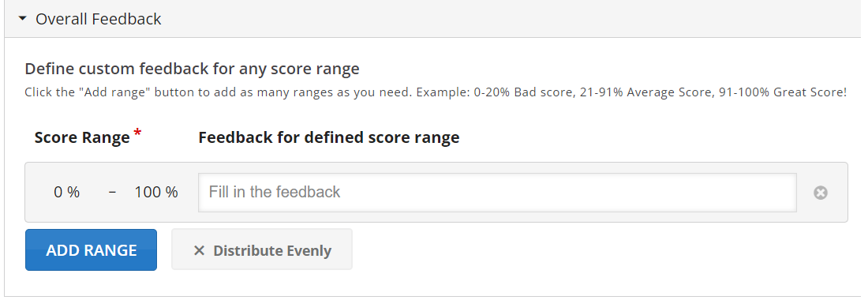The height and width of the screenshot is (300, 868).
Task: Click the X icon in Distribute Evenly
Action: point(199,251)
